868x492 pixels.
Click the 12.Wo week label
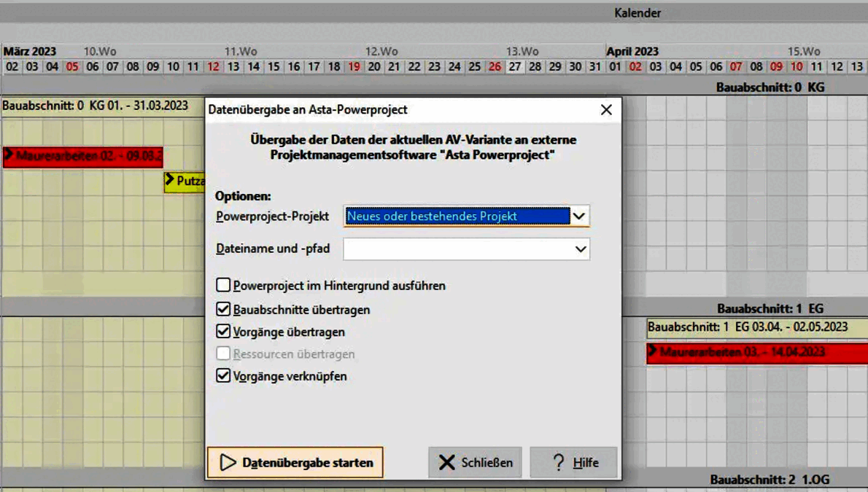pos(381,52)
